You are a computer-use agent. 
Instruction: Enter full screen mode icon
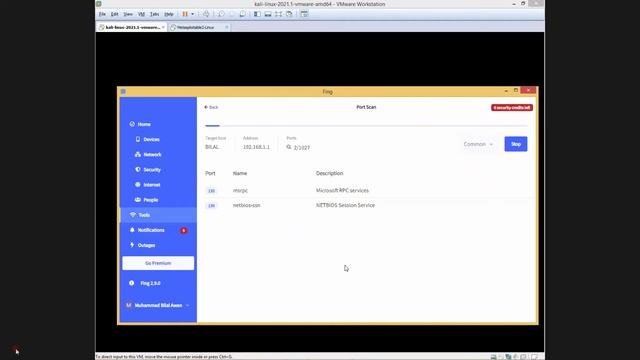(278, 14)
